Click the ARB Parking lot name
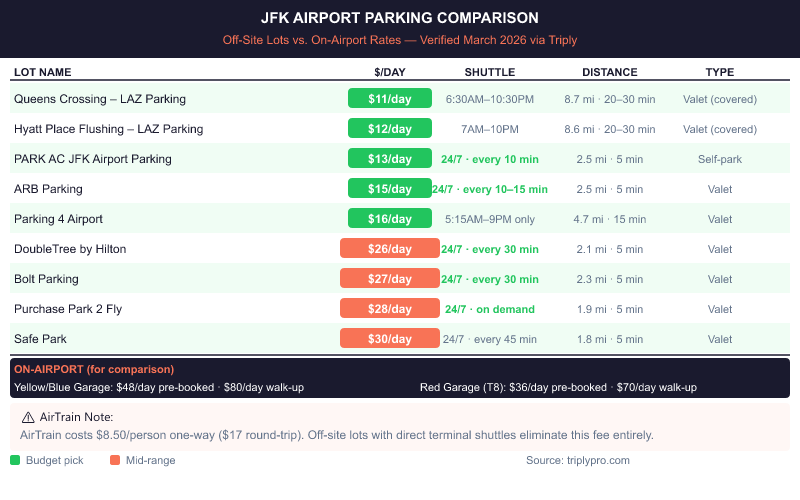The height and width of the screenshot is (500, 800). [48, 189]
